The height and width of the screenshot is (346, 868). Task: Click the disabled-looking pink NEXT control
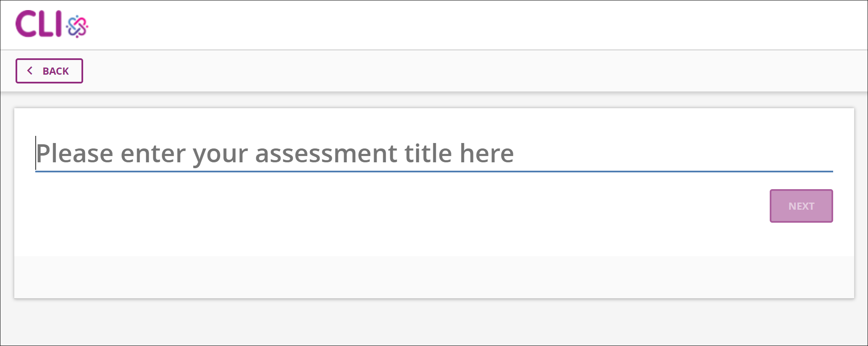pyautogui.click(x=801, y=206)
